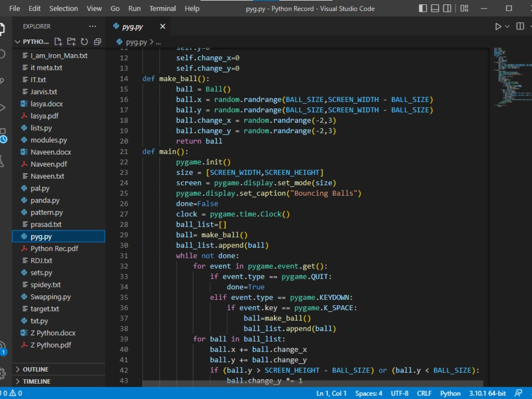
Task: Open Swapping.py from the file list
Action: point(59,297)
